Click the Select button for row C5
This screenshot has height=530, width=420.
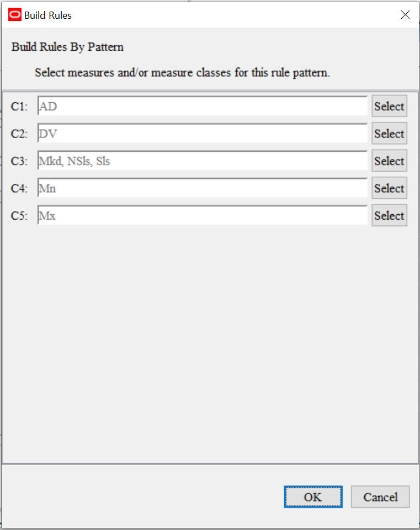(x=389, y=215)
